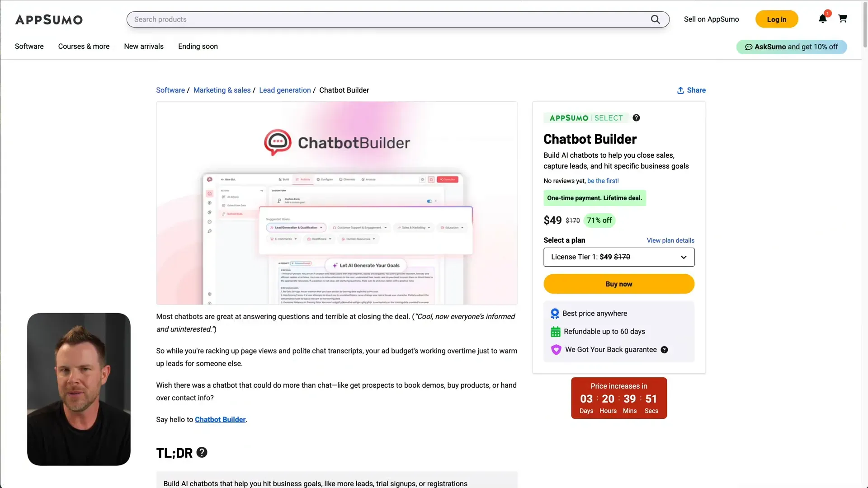This screenshot has width=868, height=488.
Task: Click the Chatbot Builder inline link
Action: 220,420
